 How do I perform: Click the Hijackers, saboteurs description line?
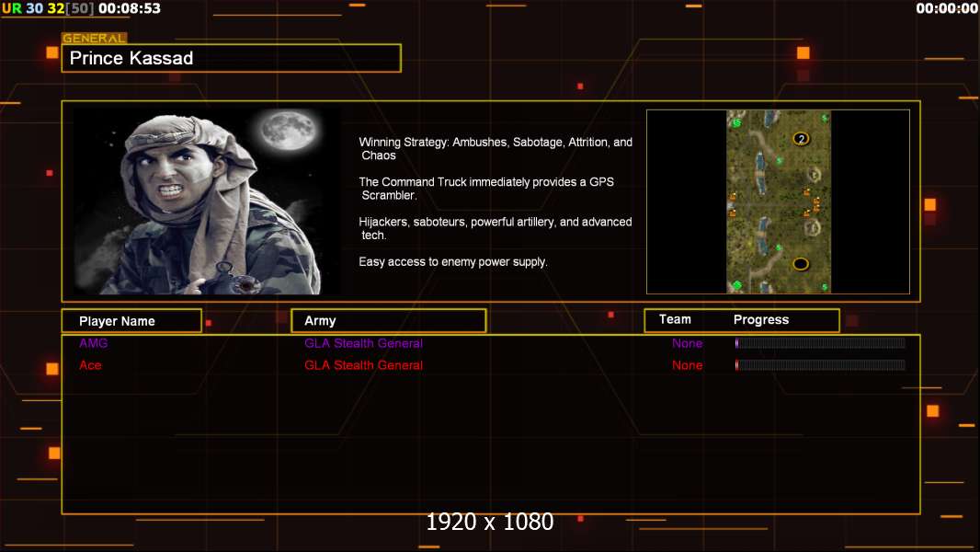tap(495, 228)
